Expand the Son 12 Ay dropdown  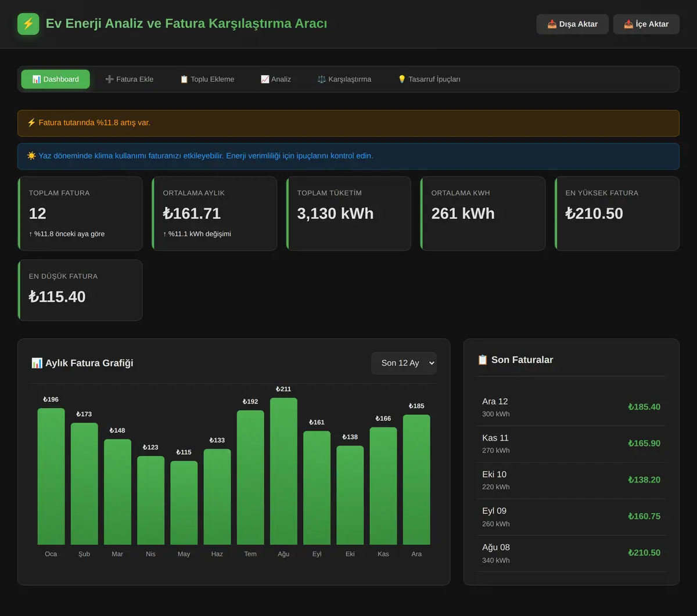pyautogui.click(x=404, y=363)
